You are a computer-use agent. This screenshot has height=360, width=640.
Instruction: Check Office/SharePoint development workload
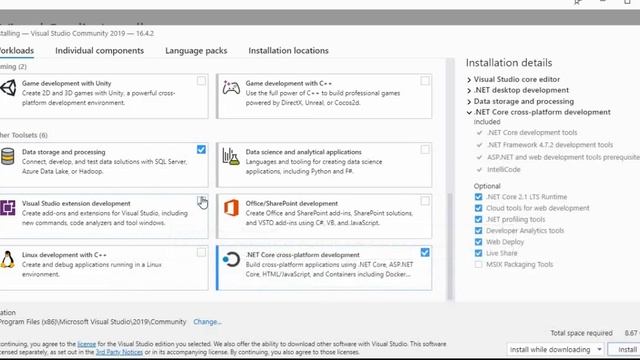pos(425,201)
